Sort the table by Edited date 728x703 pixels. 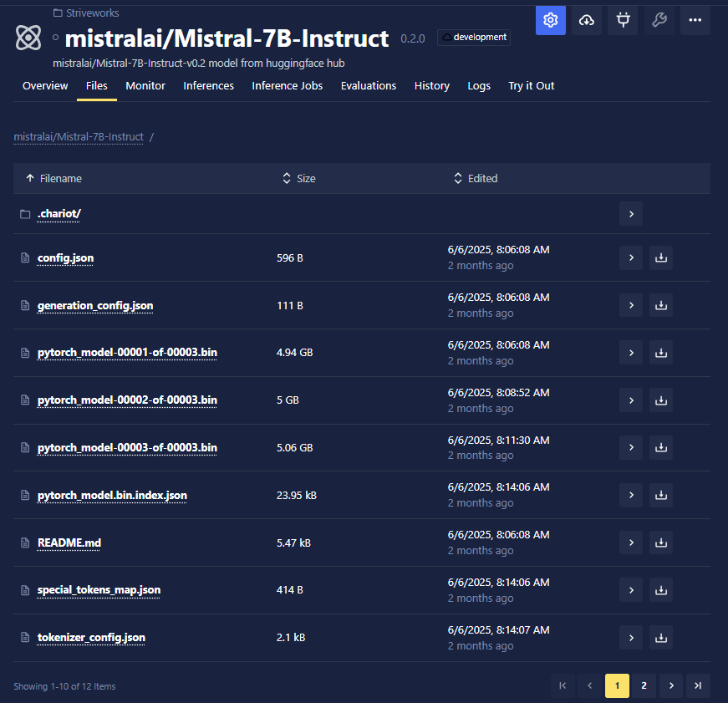(x=476, y=178)
